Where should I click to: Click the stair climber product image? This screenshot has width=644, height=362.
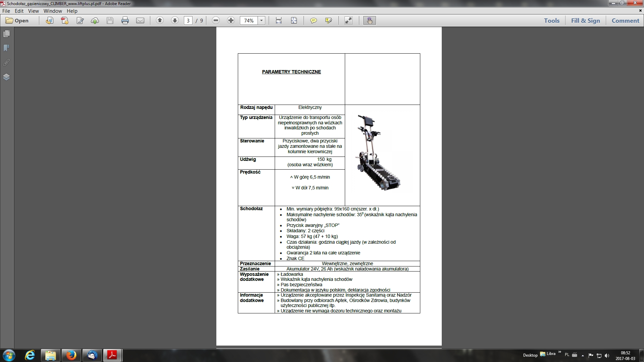[x=378, y=153]
